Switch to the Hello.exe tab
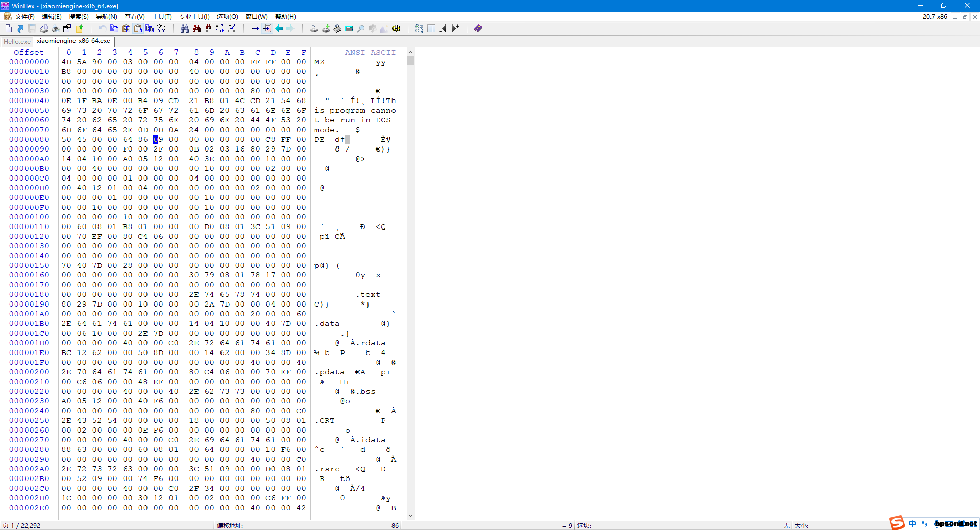Viewport: 980px width, 530px height. point(17,42)
